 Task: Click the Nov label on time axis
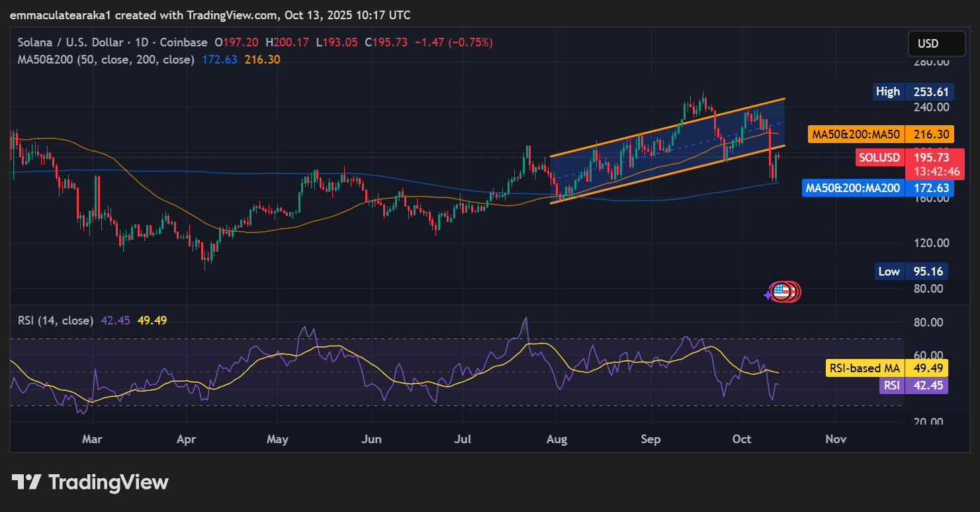(836, 439)
